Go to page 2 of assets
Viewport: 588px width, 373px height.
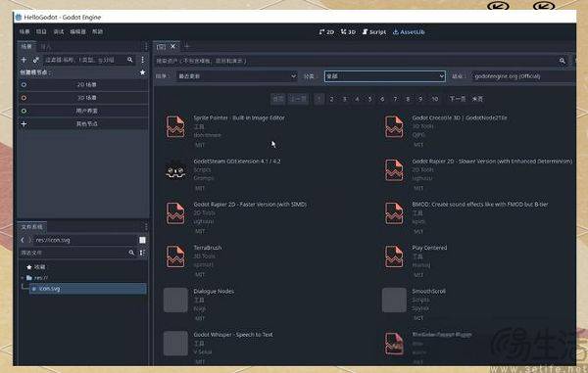[331, 99]
